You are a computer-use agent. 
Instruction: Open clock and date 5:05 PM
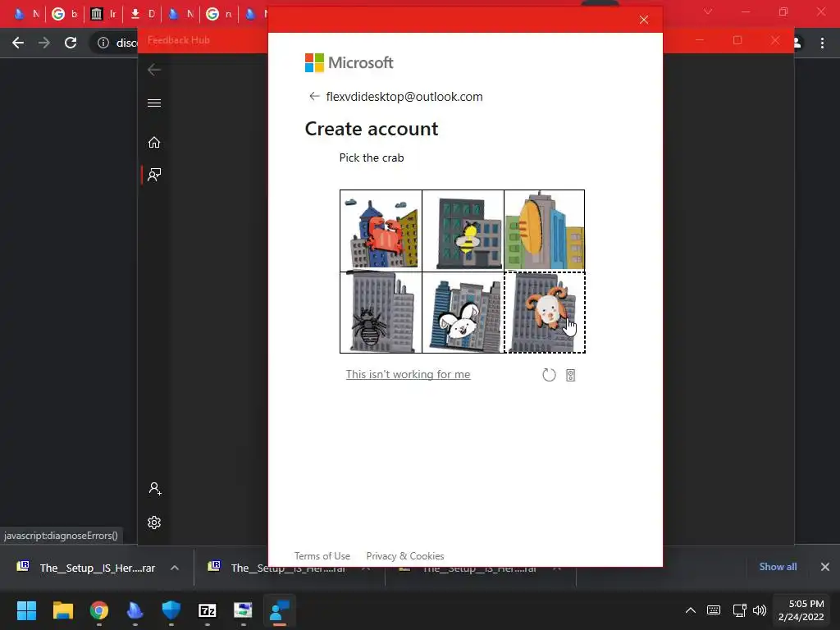[x=801, y=610]
